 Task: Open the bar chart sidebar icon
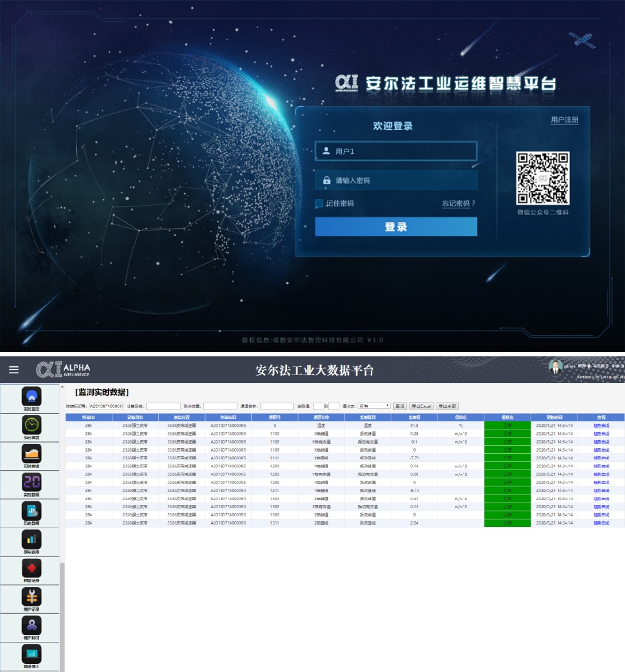click(x=32, y=539)
